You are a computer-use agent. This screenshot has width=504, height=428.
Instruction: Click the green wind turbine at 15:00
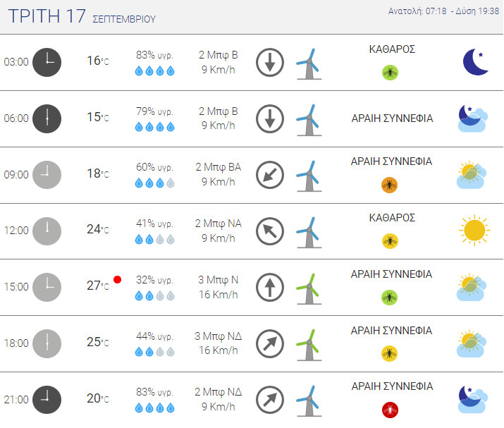coord(309,289)
